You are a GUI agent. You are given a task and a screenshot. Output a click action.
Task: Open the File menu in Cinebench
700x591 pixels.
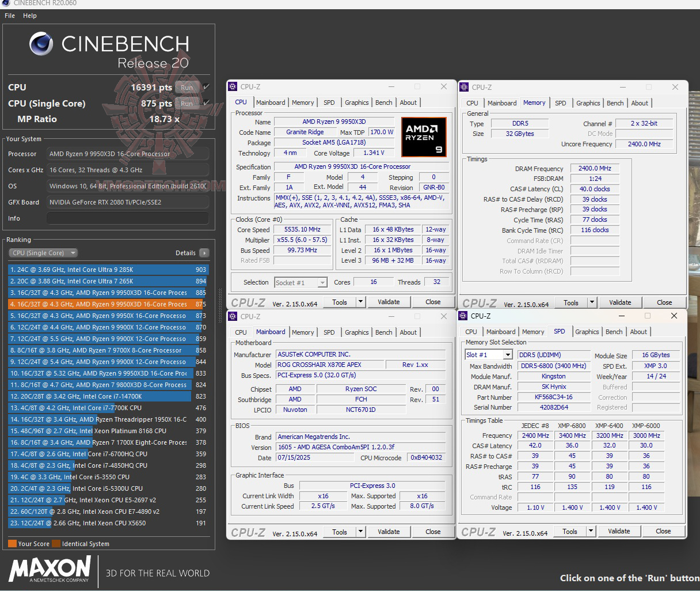tap(9, 16)
